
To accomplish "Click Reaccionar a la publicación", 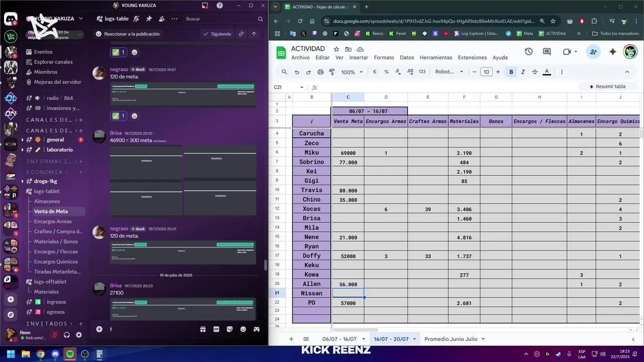I will coord(128,34).
